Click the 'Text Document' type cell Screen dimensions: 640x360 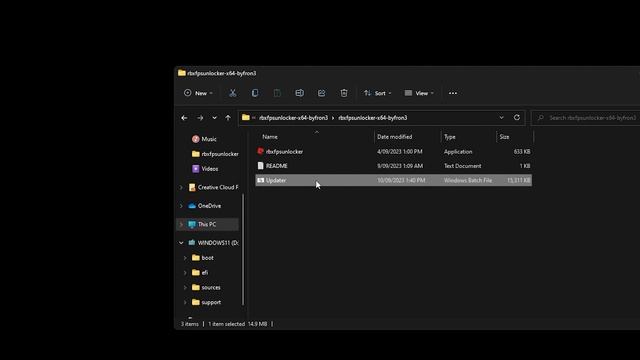[462, 166]
